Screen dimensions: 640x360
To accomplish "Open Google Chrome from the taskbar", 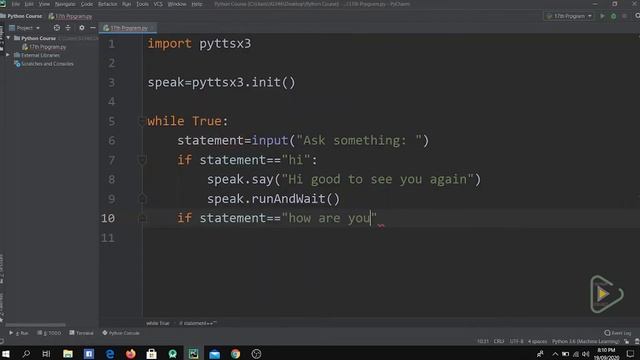I will [x=236, y=353].
